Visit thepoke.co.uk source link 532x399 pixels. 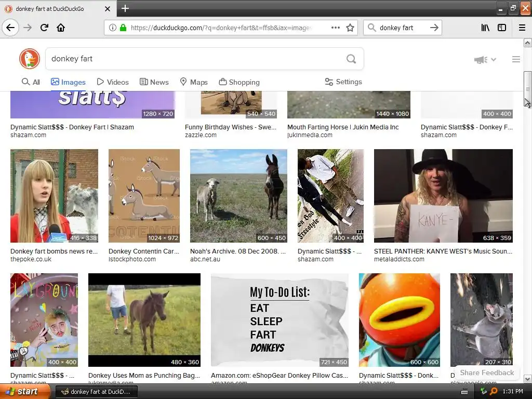(31, 259)
